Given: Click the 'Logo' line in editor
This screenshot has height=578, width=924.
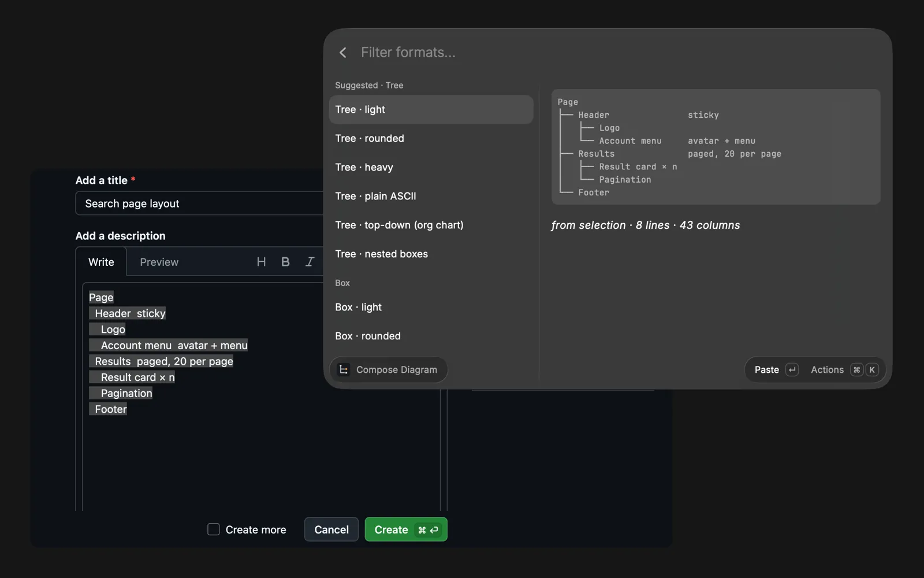Looking at the screenshot, I should tap(107, 329).
